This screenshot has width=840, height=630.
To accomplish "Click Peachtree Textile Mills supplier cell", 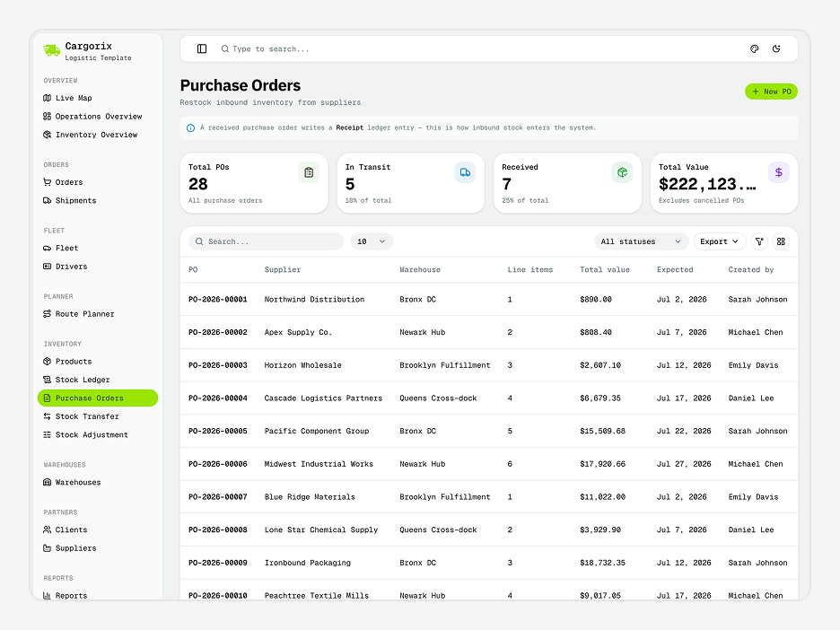I will (x=317, y=596).
